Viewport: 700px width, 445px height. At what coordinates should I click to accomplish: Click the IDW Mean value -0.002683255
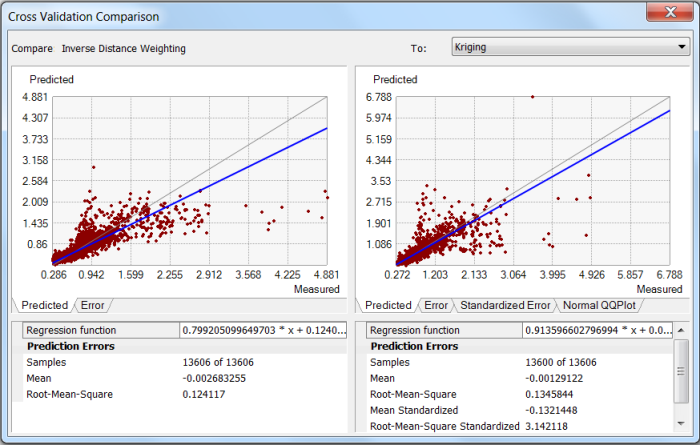click(x=214, y=378)
